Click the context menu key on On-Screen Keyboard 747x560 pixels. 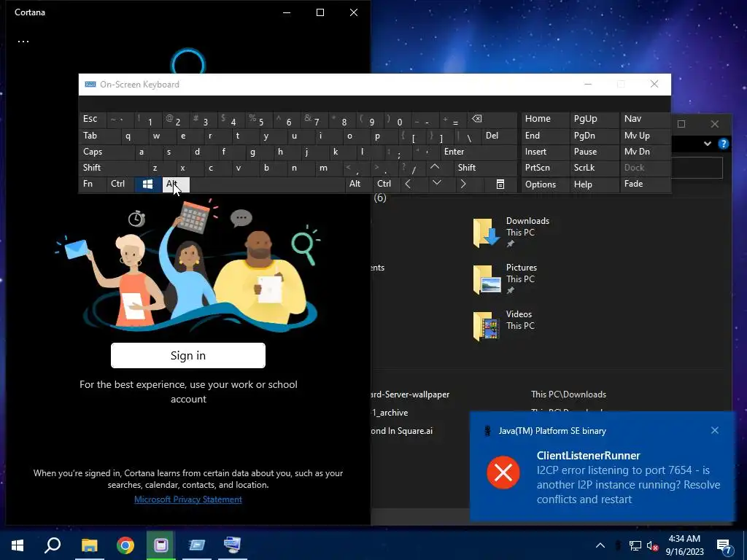(500, 184)
